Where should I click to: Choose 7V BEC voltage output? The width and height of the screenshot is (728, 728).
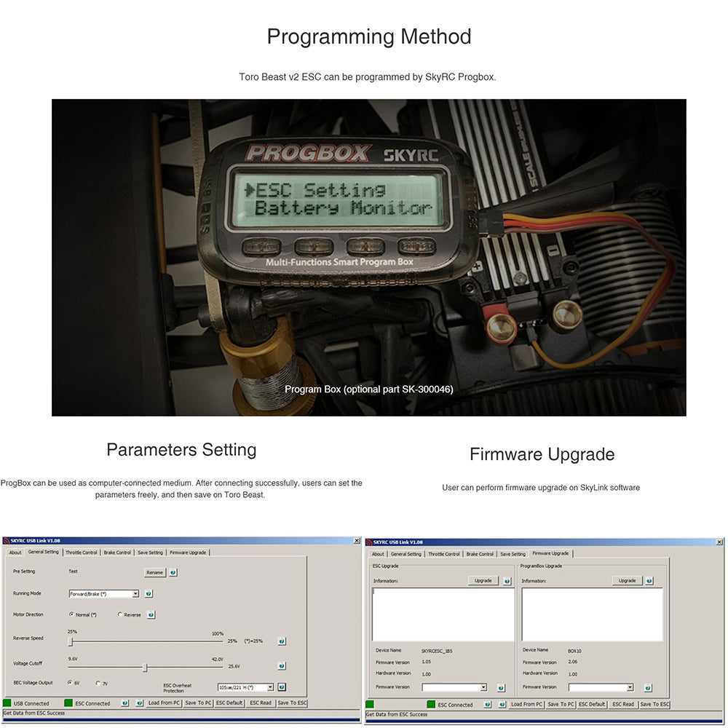point(98,683)
